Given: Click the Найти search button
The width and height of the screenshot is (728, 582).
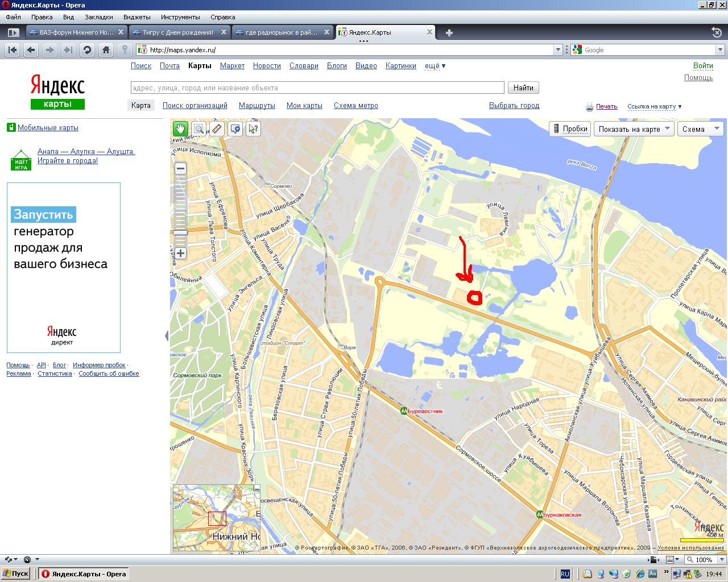Looking at the screenshot, I should (x=523, y=88).
